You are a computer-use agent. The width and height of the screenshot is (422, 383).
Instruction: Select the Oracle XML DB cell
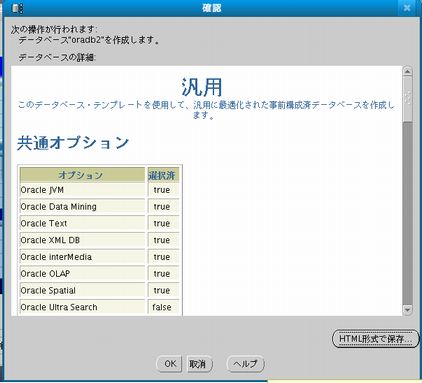tap(82, 240)
